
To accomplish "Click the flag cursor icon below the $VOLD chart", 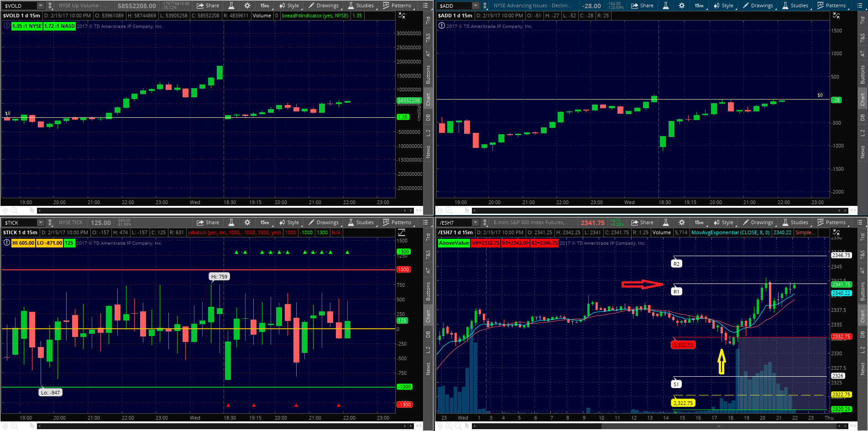I will [31, 210].
